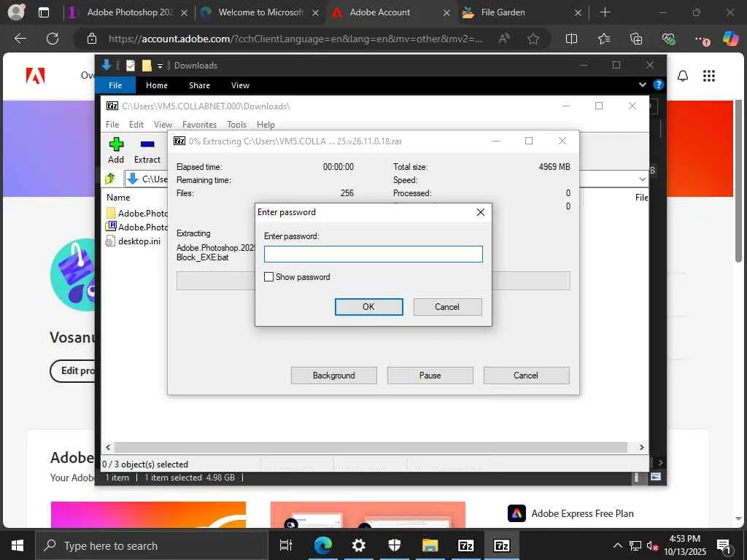This screenshot has width=747, height=560.
Task: Open 7-Zip Edit menu
Action: (136, 124)
